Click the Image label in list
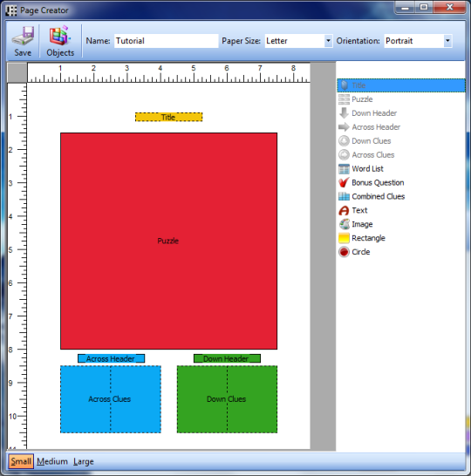The height and width of the screenshot is (476, 471). [362, 224]
